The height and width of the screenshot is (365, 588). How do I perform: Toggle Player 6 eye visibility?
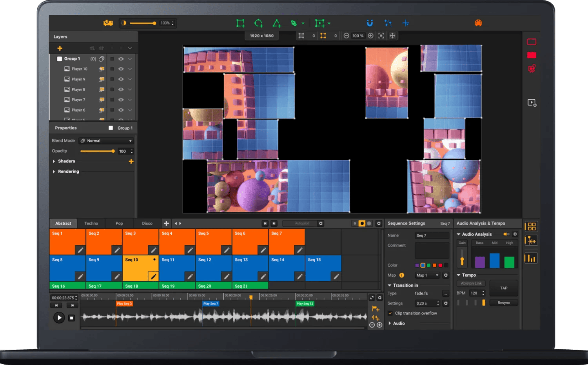coord(121,110)
